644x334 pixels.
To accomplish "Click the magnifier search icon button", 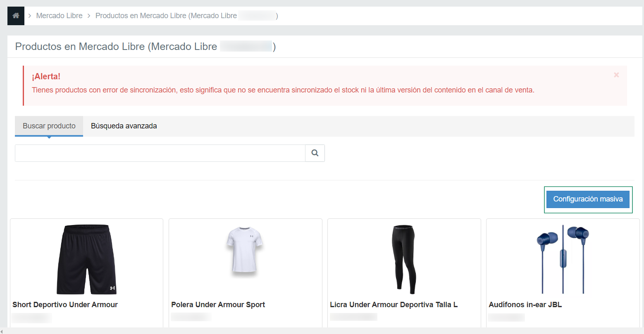I will [x=315, y=153].
